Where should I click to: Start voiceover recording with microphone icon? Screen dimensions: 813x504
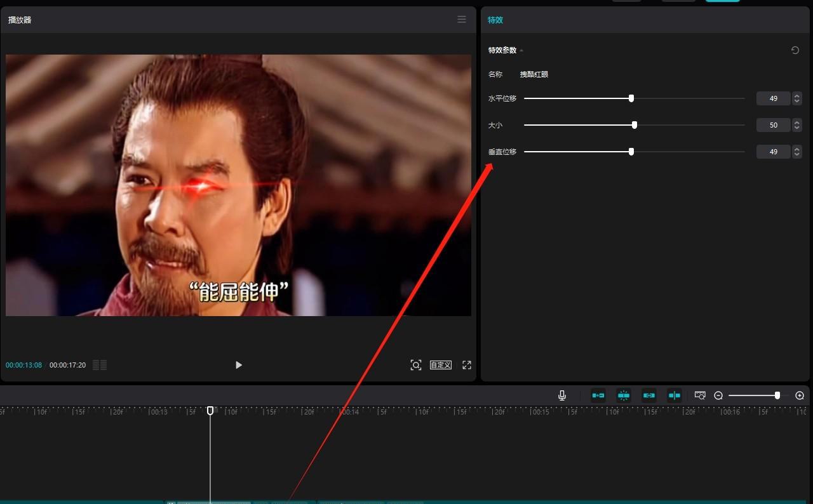[x=562, y=395]
